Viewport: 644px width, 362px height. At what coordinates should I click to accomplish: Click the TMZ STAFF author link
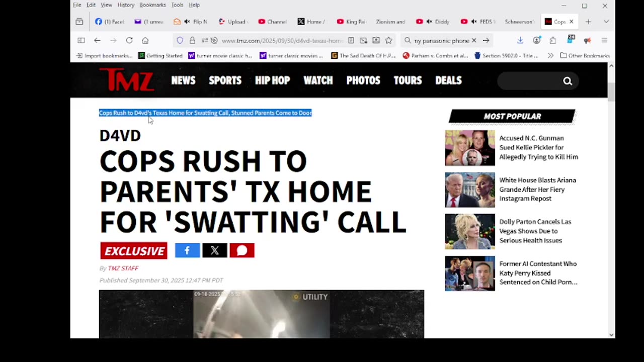[x=123, y=268]
